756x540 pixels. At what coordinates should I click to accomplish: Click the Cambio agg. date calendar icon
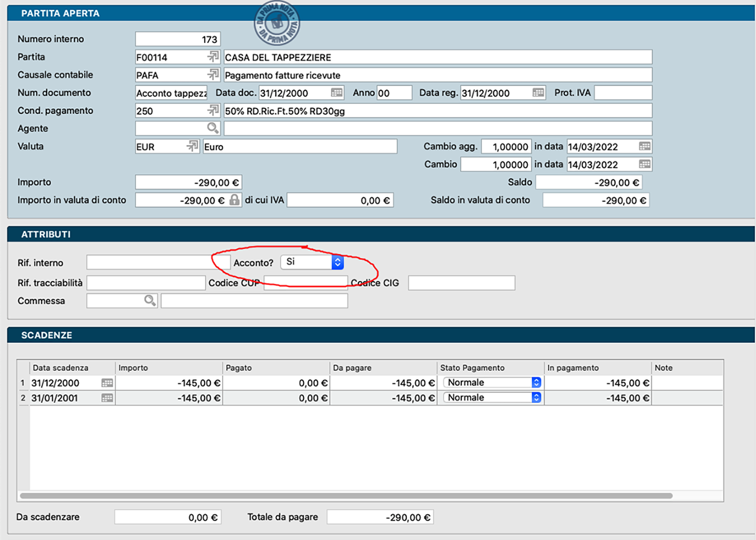click(x=644, y=146)
